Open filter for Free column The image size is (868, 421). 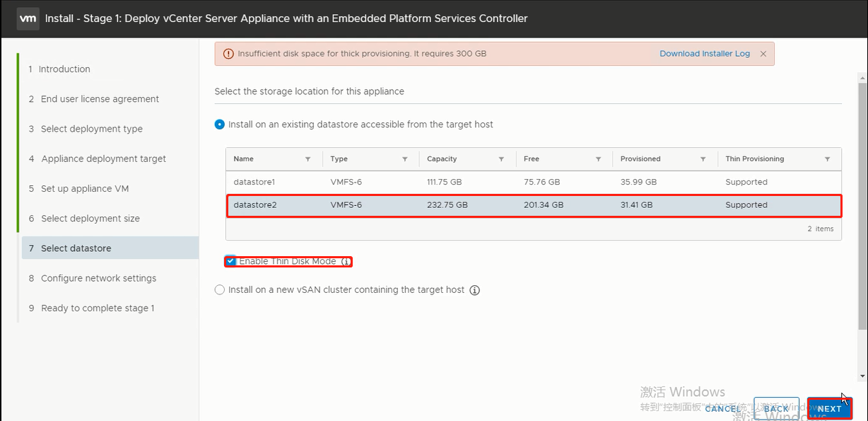598,159
